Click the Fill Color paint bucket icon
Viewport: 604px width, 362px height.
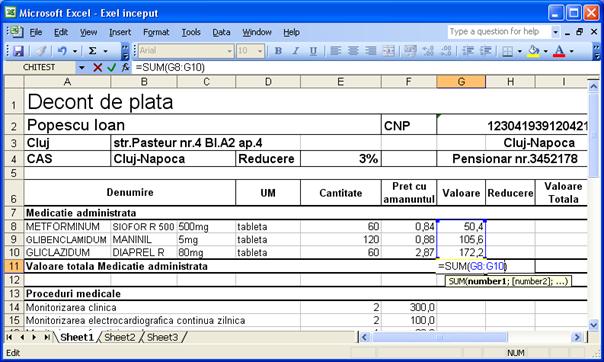tap(534, 50)
